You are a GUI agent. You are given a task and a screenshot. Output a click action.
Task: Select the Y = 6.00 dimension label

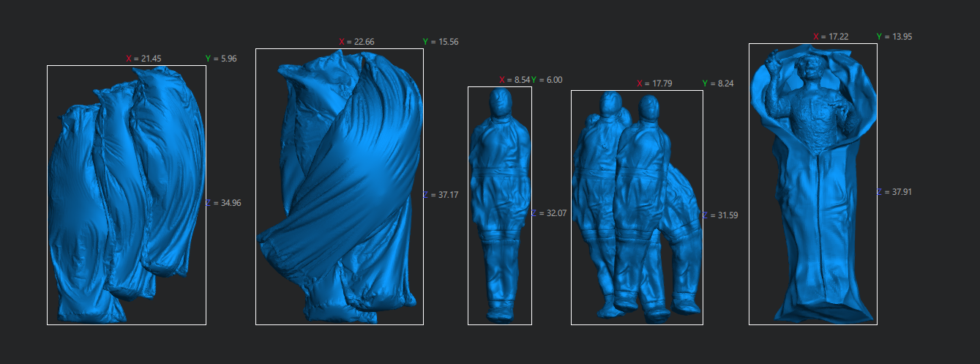click(547, 80)
